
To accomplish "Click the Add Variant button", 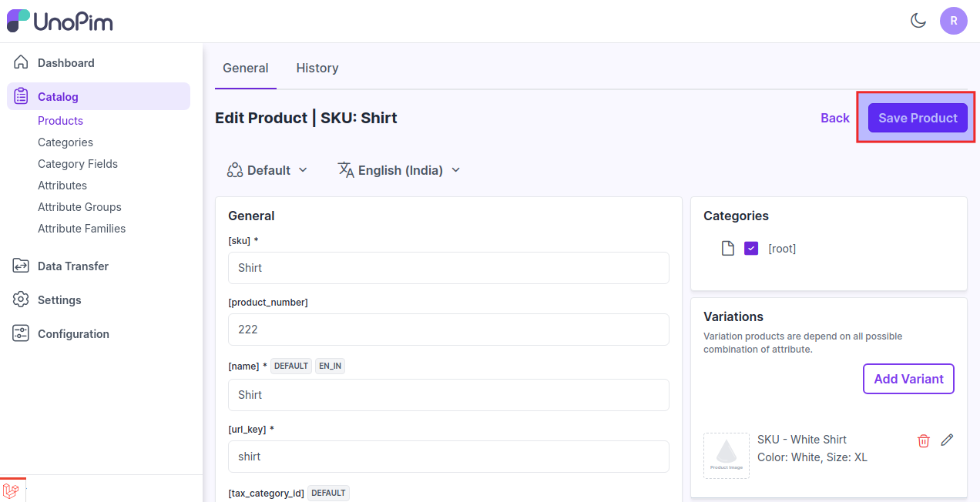I will point(908,379).
